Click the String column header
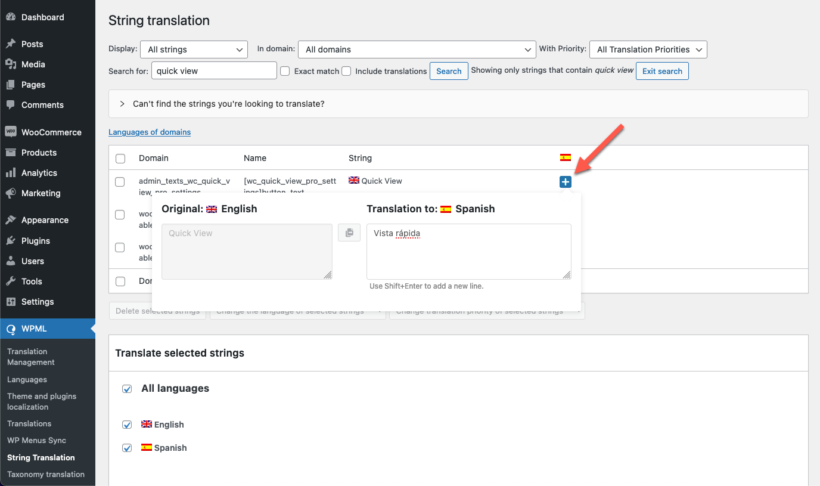This screenshot has width=820, height=486. (360, 158)
